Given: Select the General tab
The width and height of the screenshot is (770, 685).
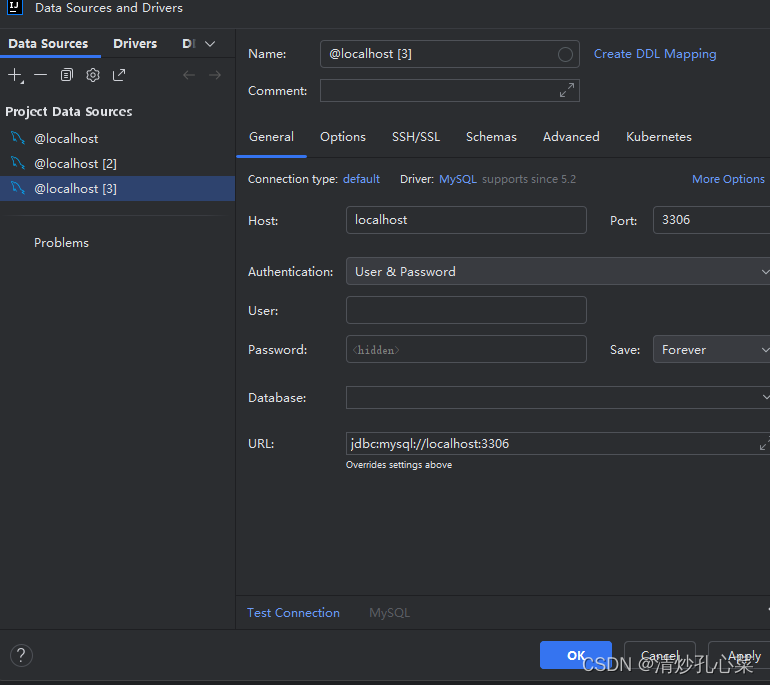Looking at the screenshot, I should [272, 137].
